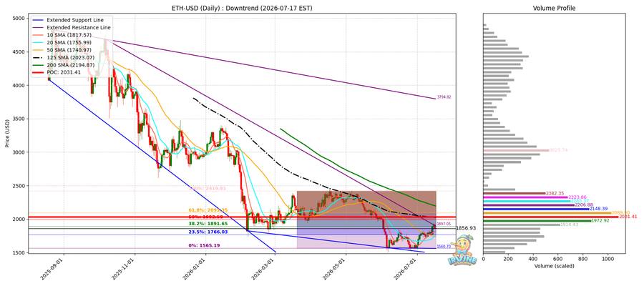Click the 3500 price axis tick
The image size is (644, 286).
click(x=19, y=119)
